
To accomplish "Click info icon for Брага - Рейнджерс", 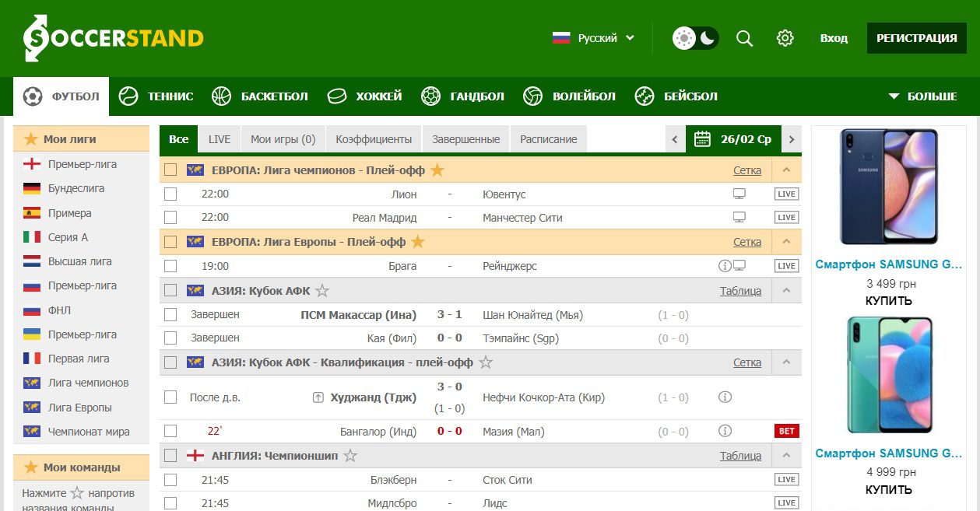I will [x=725, y=266].
